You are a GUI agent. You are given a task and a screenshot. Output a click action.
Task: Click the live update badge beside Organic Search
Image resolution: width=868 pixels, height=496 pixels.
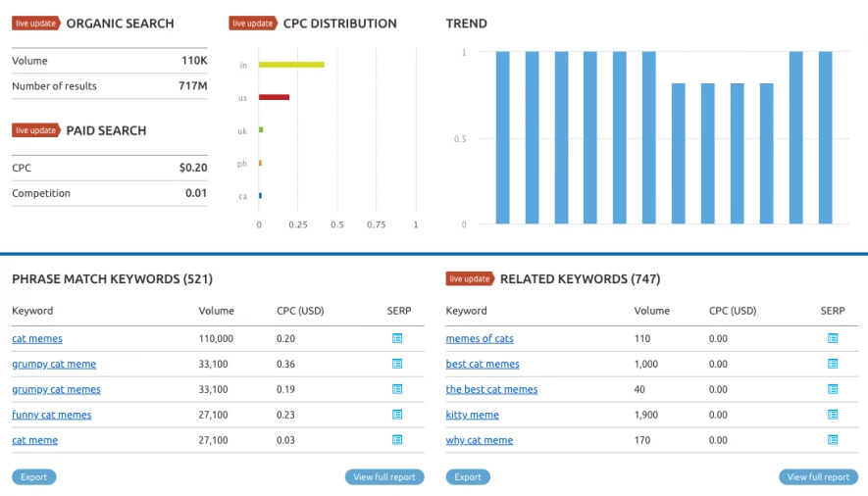point(36,24)
